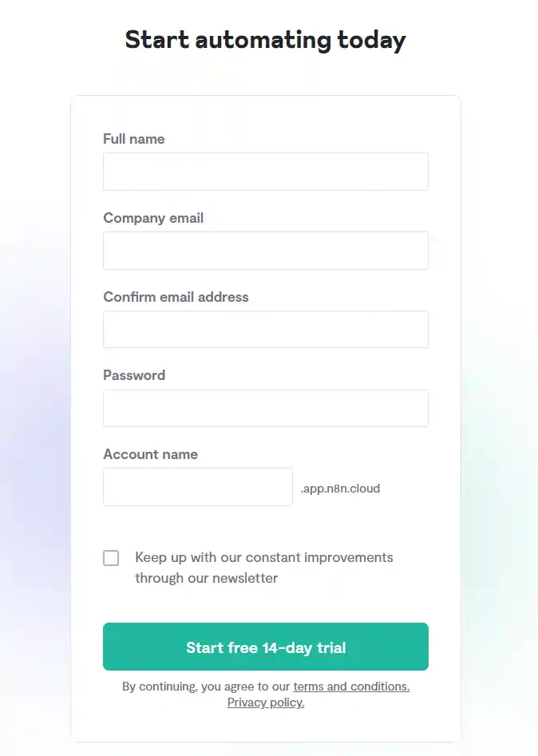538x756 pixels.
Task: Click the Password field label
Action: click(134, 374)
